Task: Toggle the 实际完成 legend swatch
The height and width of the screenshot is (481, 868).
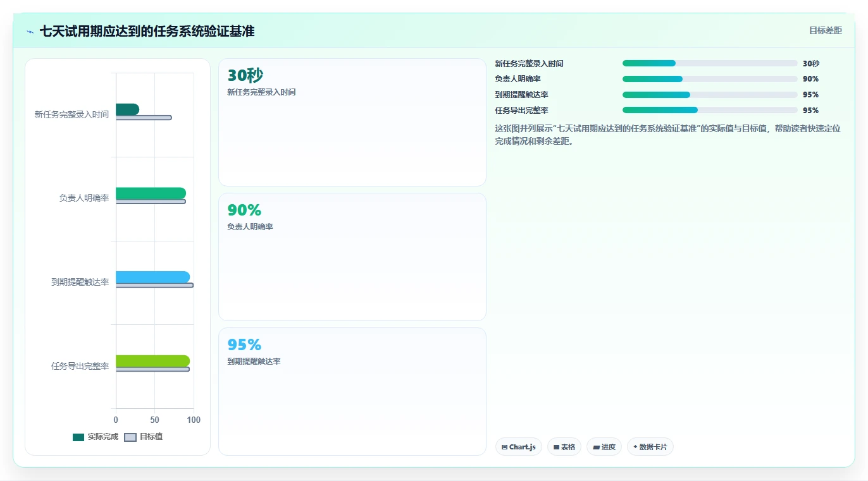Action: click(x=78, y=437)
